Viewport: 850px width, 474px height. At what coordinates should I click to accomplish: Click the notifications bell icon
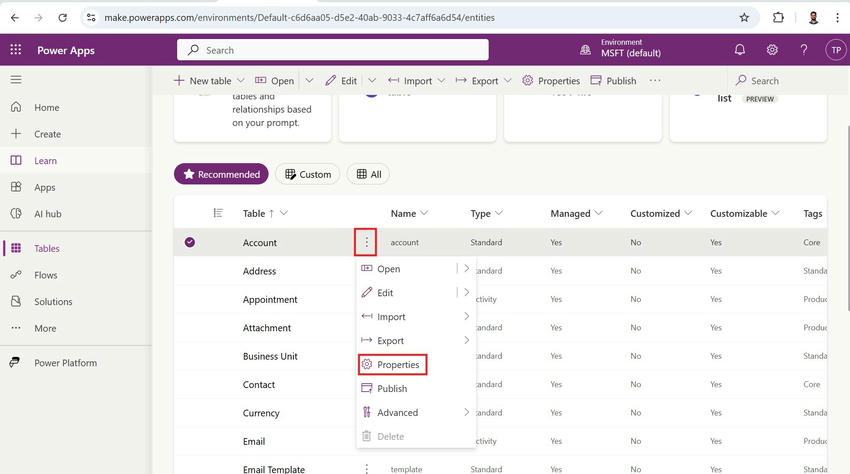[739, 50]
